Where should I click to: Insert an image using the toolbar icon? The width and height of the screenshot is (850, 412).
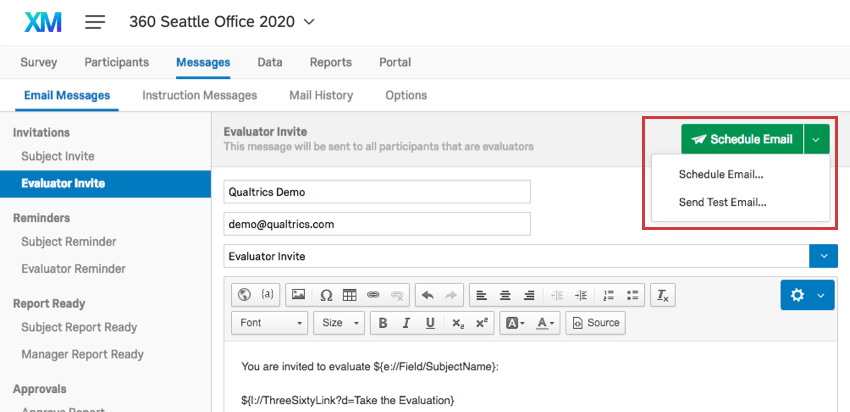(x=299, y=295)
